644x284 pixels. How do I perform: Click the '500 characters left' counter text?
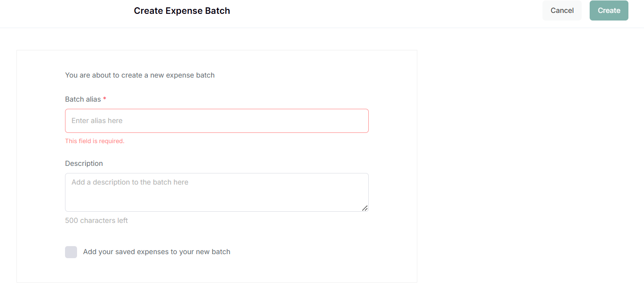[x=97, y=220]
